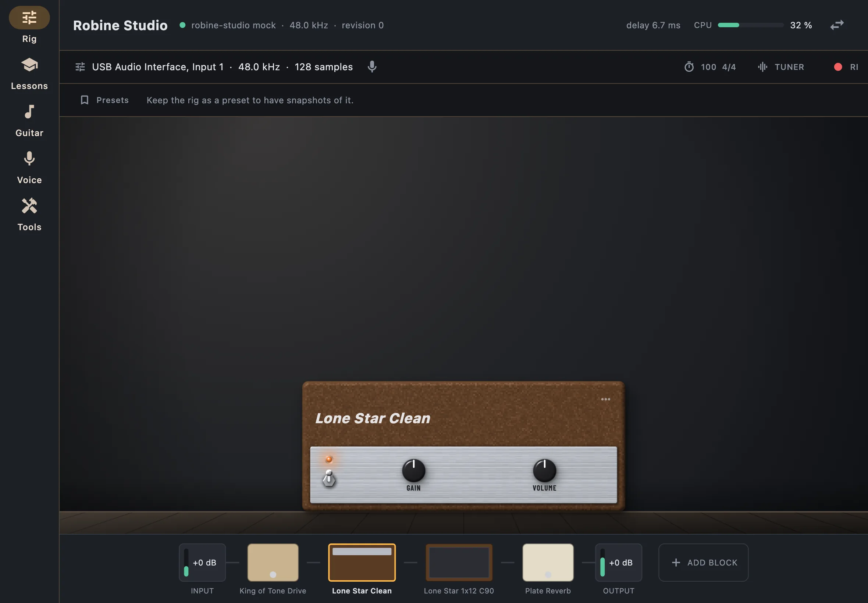This screenshot has width=868, height=603.
Task: Open the Rig section in sidebar
Action: point(29,25)
